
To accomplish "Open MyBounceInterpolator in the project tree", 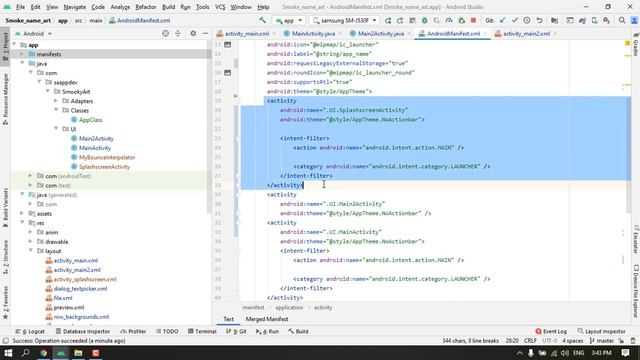I will 107,157.
